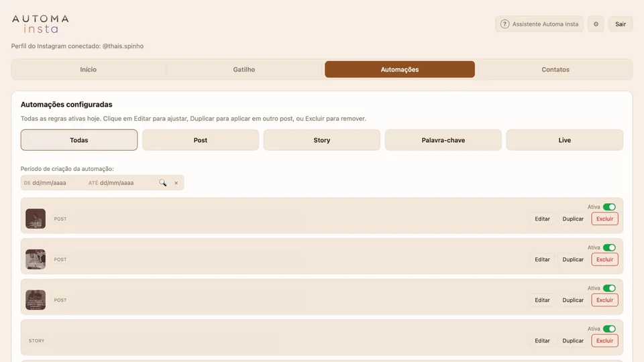Click the DE start date field
The height and width of the screenshot is (362, 644).
click(52, 182)
